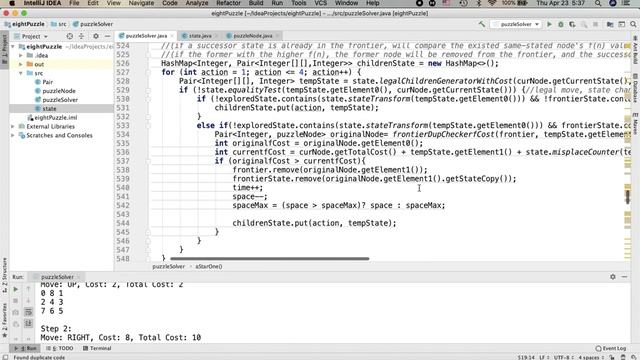Viewport: 640px width, 360px height.
Task: Open the Navigate menu
Action: [141, 3]
